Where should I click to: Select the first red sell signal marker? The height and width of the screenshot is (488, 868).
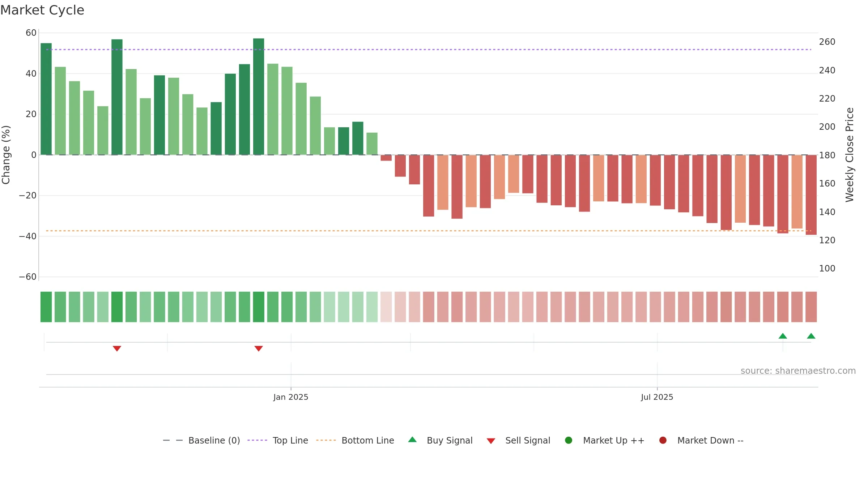coord(117,348)
